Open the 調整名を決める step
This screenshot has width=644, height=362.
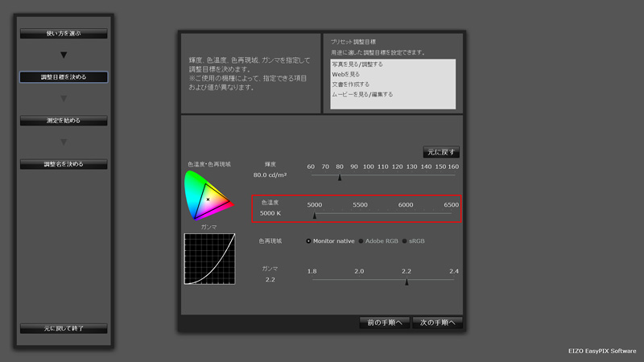click(x=64, y=164)
